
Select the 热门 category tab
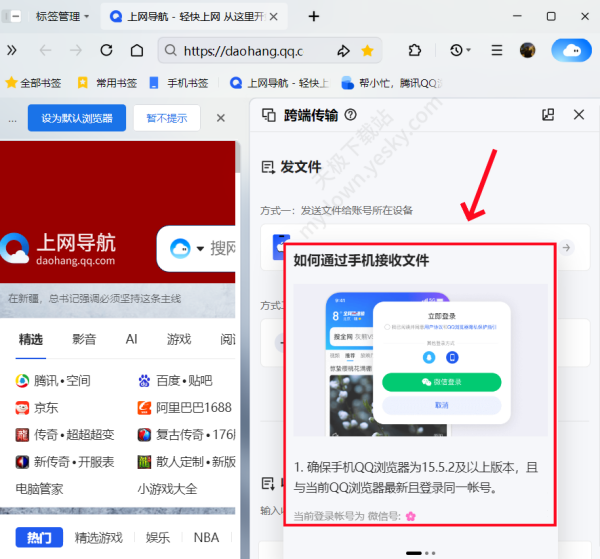tap(39, 537)
